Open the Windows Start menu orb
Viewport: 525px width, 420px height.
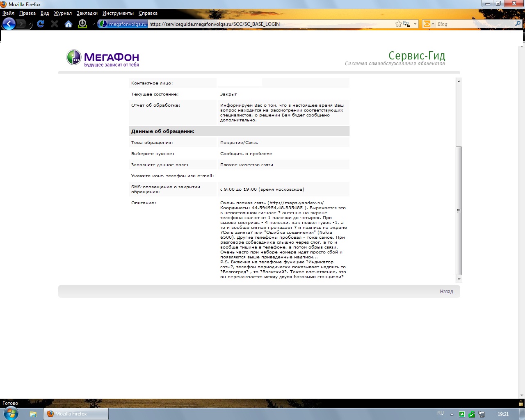[x=11, y=413]
